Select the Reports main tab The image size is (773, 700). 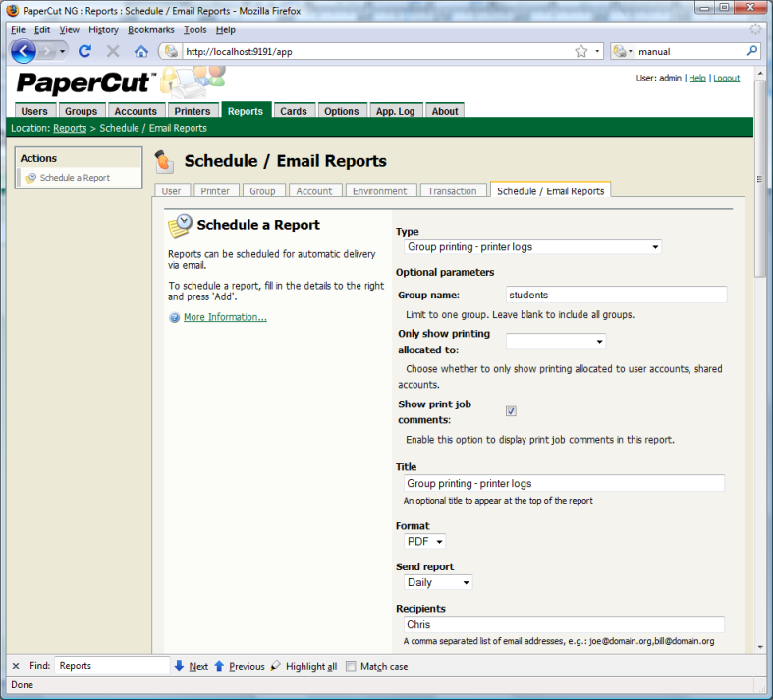click(x=246, y=111)
